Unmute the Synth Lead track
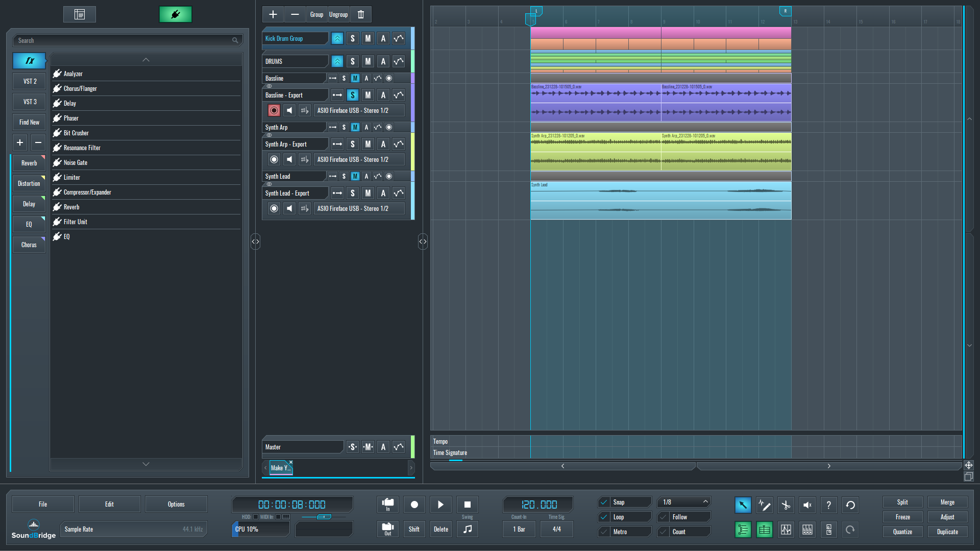The image size is (980, 551). tap(355, 176)
